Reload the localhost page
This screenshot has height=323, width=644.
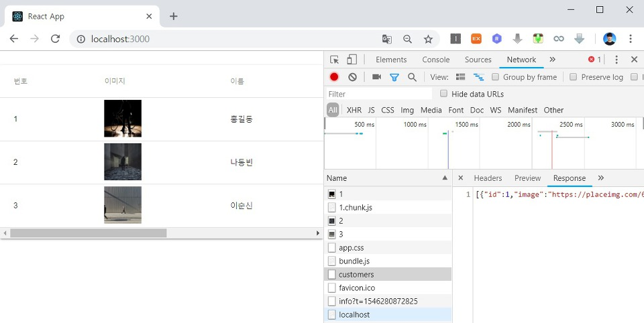pos(55,39)
